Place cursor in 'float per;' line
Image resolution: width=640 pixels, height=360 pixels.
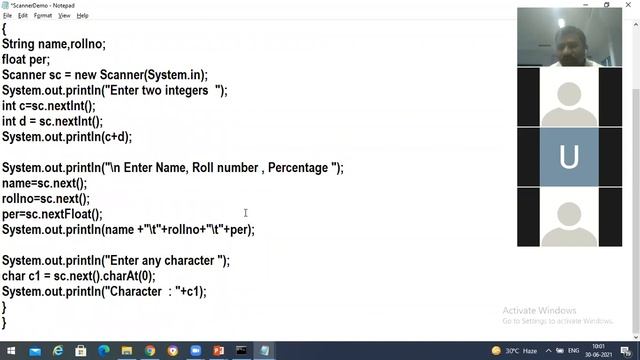(x=26, y=59)
